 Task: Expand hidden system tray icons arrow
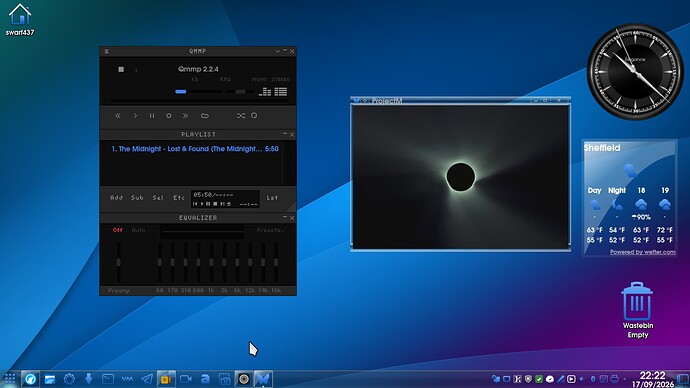coord(625,379)
